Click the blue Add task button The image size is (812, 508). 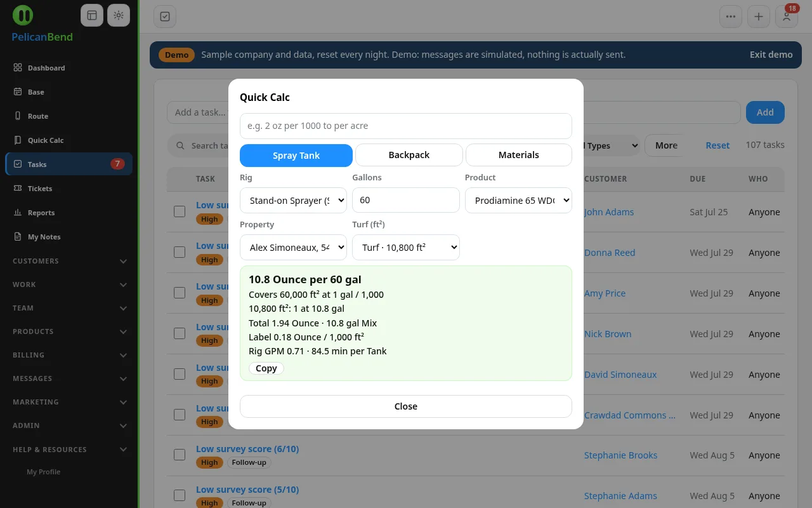765,112
